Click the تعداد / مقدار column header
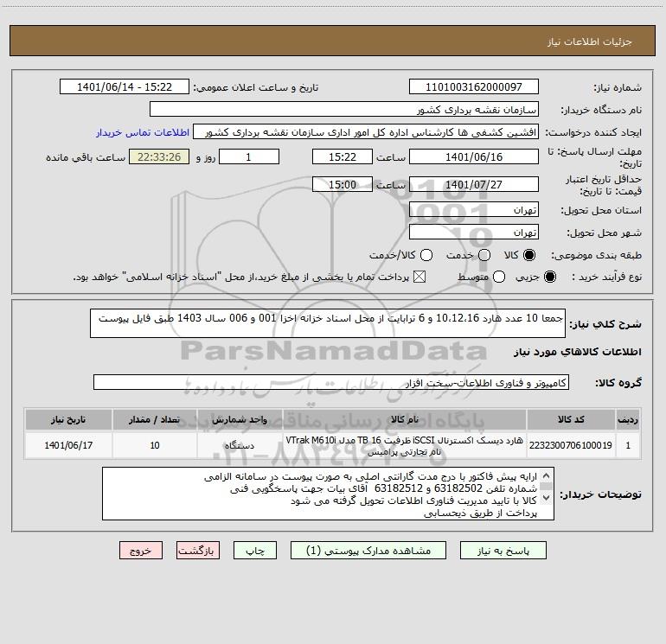 (155, 419)
